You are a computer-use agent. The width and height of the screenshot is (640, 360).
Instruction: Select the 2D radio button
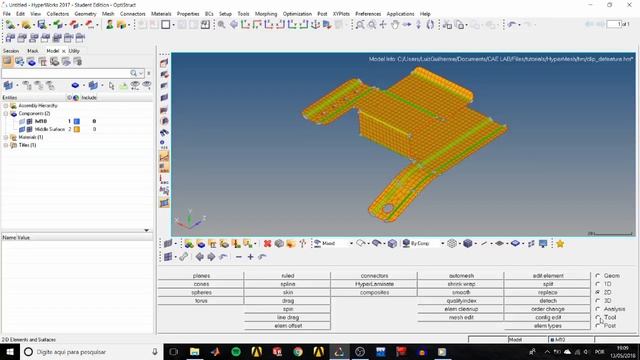[598, 292]
